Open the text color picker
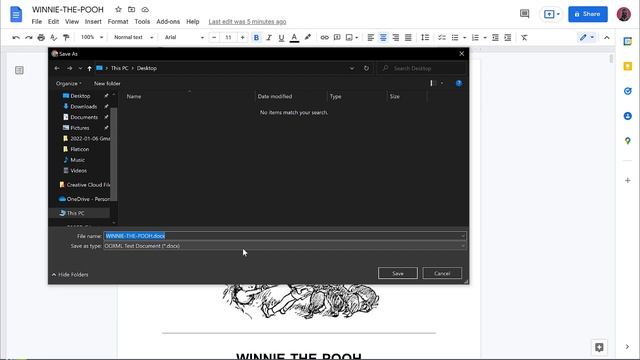This screenshot has width=640, height=360. 294,38
